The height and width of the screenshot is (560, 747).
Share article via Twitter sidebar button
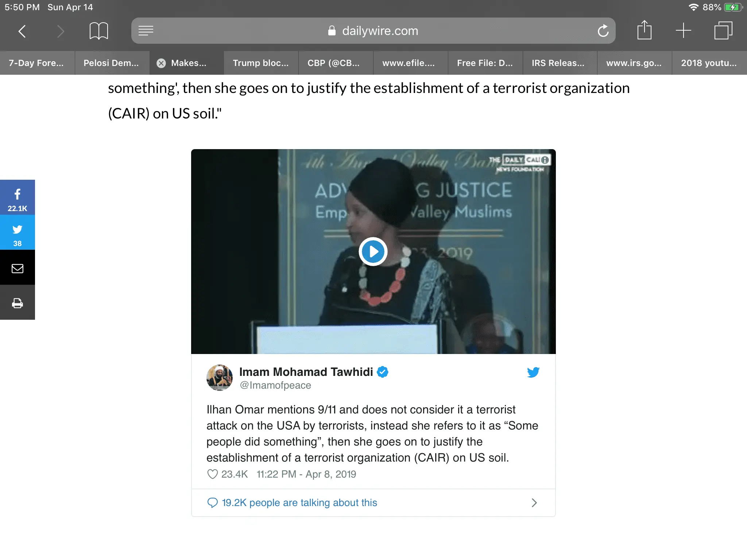tap(18, 232)
